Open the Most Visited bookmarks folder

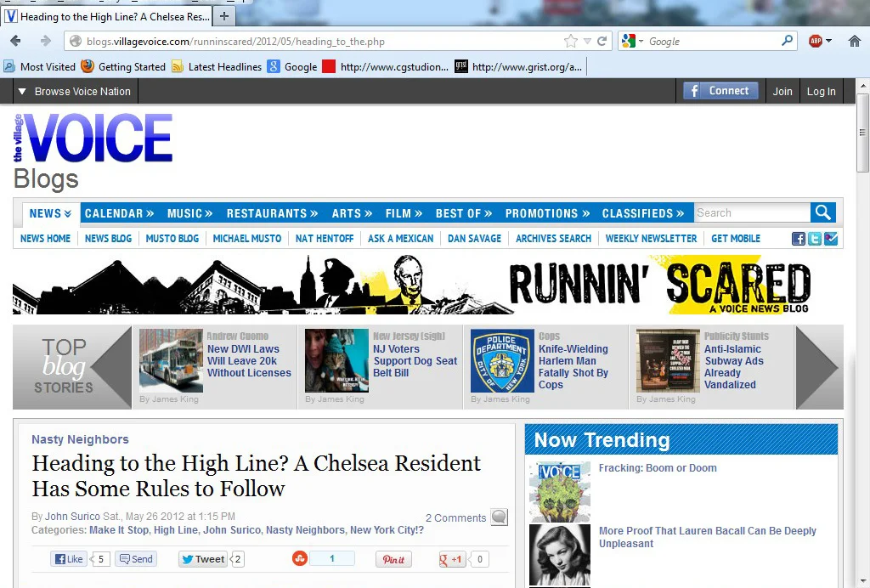[x=39, y=67]
